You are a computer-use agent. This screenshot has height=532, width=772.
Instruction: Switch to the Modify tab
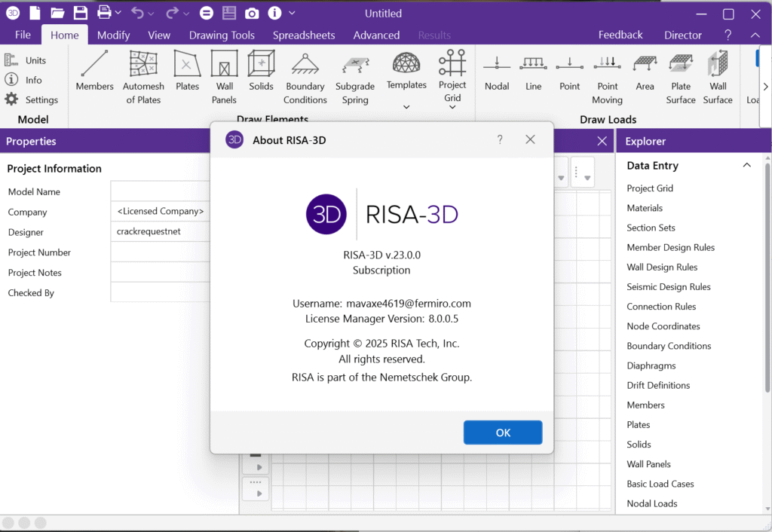(x=113, y=35)
